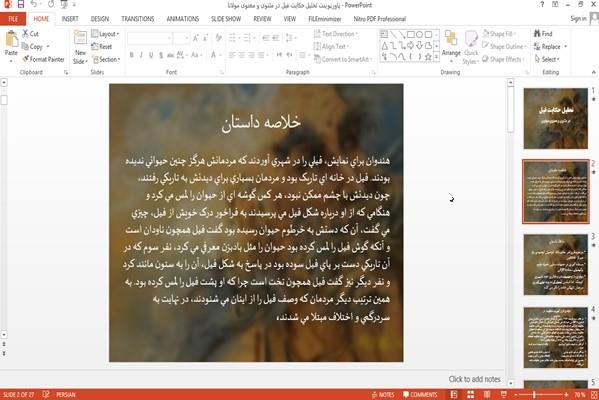Click Clear All Formatting icon
Image resolution: width=599 pixels, height=400 pixels.
[x=219, y=37]
